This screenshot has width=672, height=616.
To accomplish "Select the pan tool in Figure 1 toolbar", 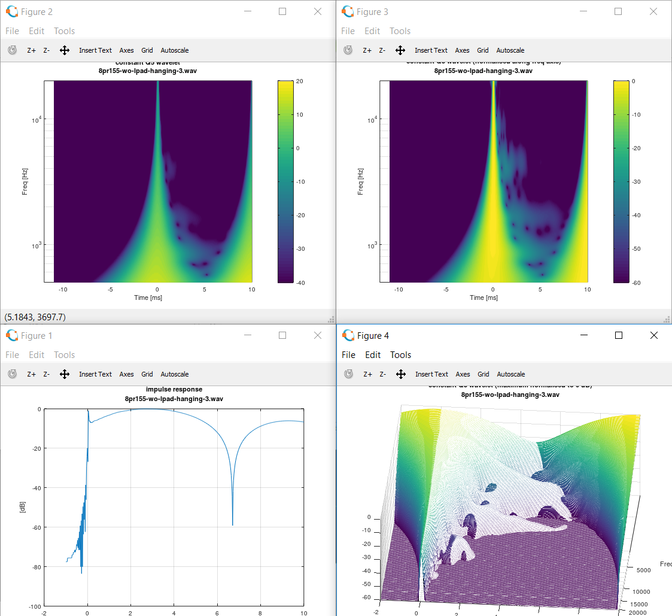I will pos(64,374).
